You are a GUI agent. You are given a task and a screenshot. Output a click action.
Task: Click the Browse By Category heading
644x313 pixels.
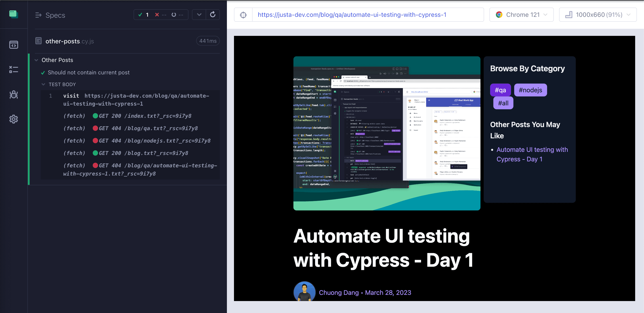(527, 69)
